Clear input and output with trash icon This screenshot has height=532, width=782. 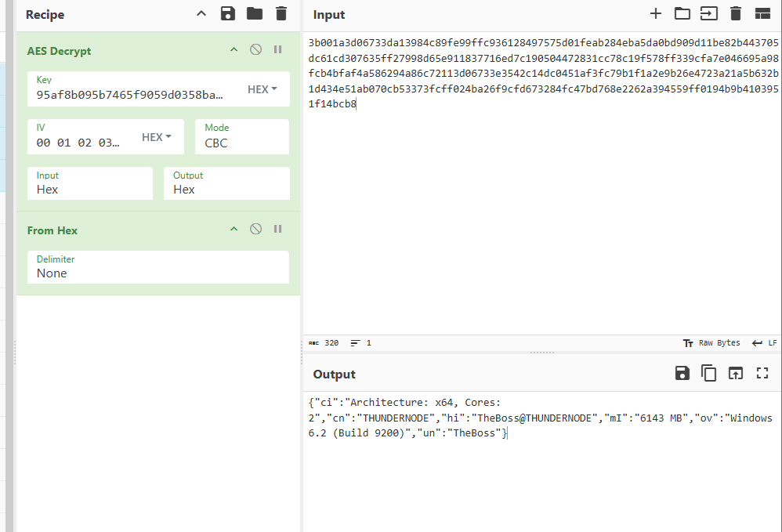pyautogui.click(x=735, y=13)
